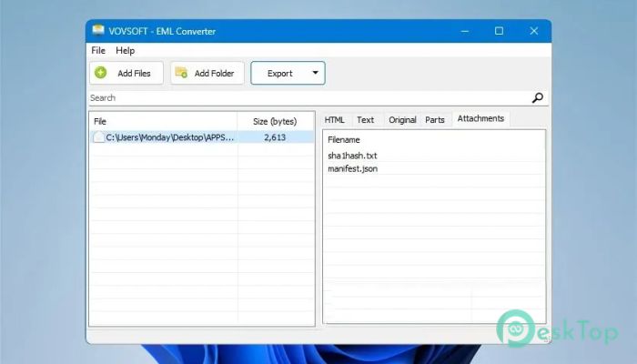Maximize the EML Converter window
The height and width of the screenshot is (364, 637).
point(499,31)
